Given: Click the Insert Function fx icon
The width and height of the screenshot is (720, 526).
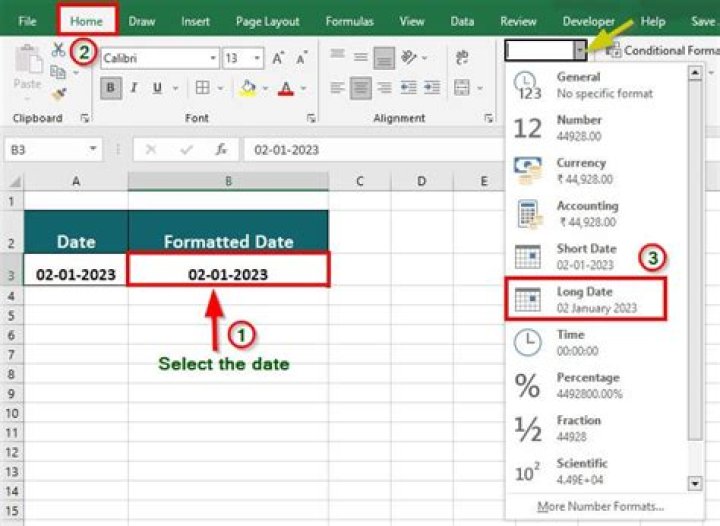Looking at the screenshot, I should 221,149.
